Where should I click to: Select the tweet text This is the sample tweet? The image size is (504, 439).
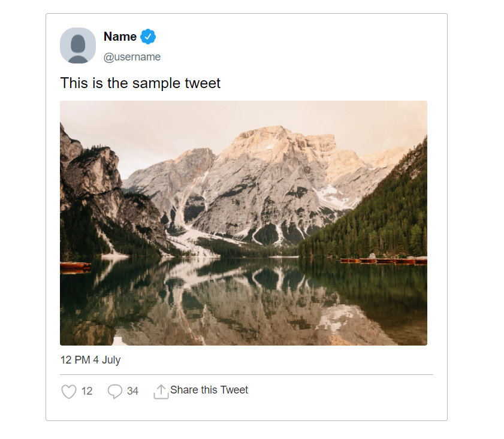tap(141, 83)
